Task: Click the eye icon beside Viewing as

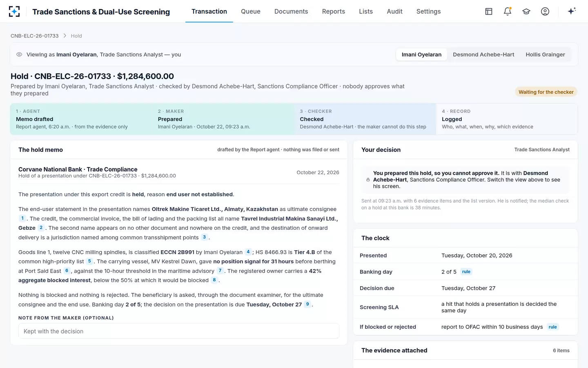Action: 19,54
